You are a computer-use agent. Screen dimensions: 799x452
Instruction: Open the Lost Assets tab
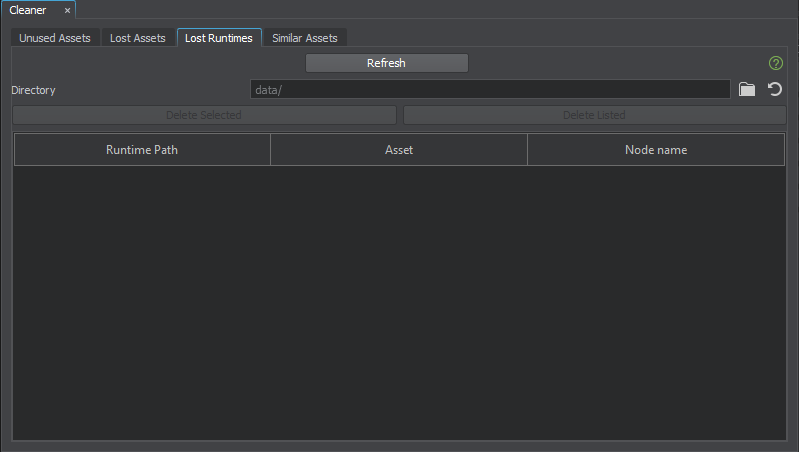137,38
